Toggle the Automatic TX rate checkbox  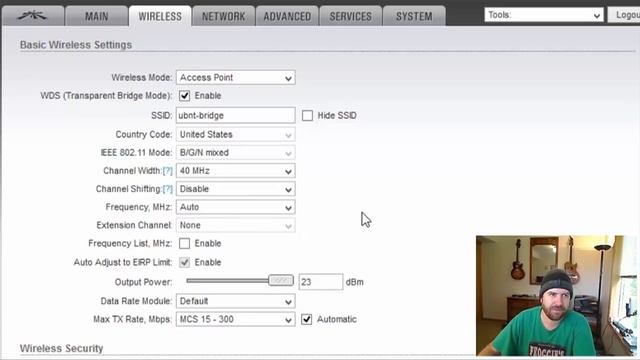[307, 319]
